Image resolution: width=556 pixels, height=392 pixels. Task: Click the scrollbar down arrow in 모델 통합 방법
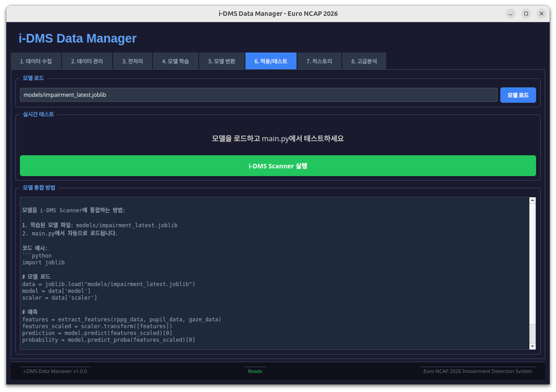click(x=532, y=346)
